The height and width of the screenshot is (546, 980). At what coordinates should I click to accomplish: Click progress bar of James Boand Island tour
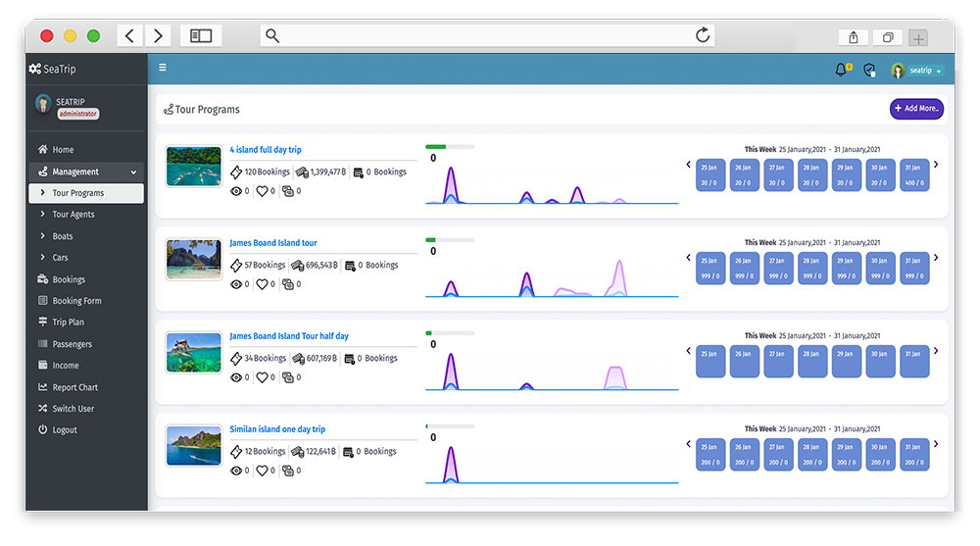tap(450, 240)
